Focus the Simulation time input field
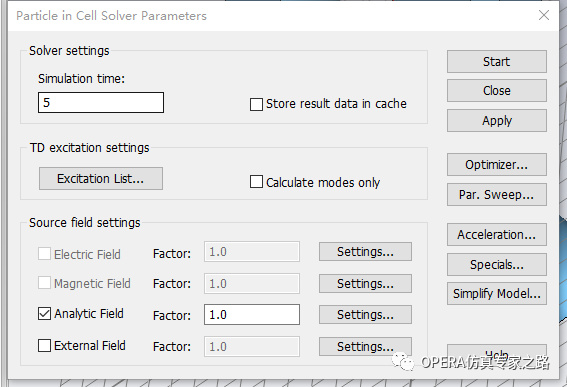 tap(101, 102)
